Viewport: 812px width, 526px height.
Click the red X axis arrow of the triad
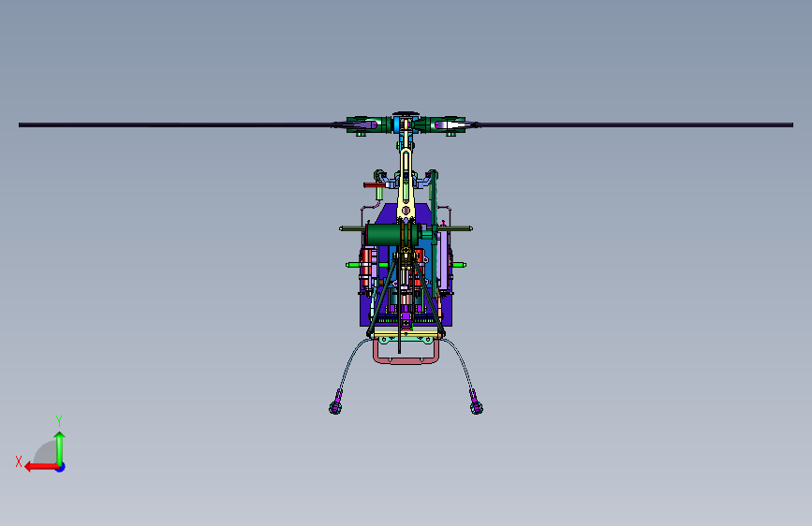[x=40, y=467]
